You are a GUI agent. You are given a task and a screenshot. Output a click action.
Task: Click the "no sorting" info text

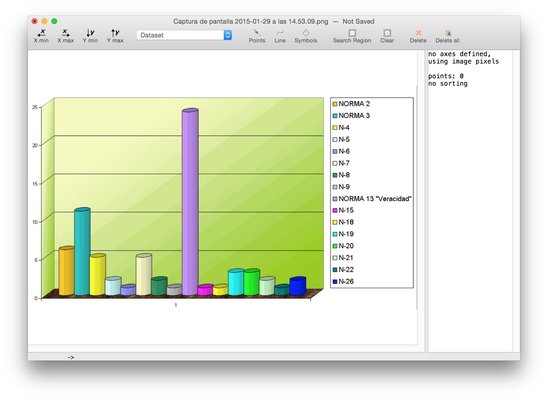pos(448,83)
